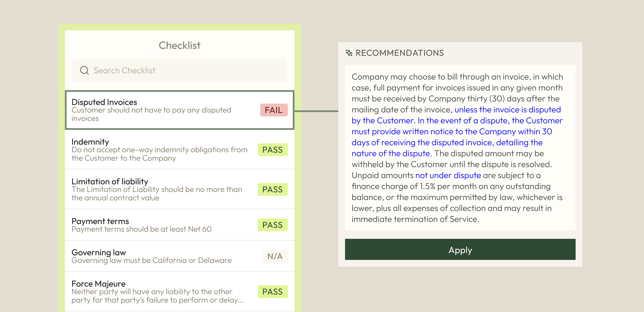Switch to the Checklist panel header

[x=180, y=45]
